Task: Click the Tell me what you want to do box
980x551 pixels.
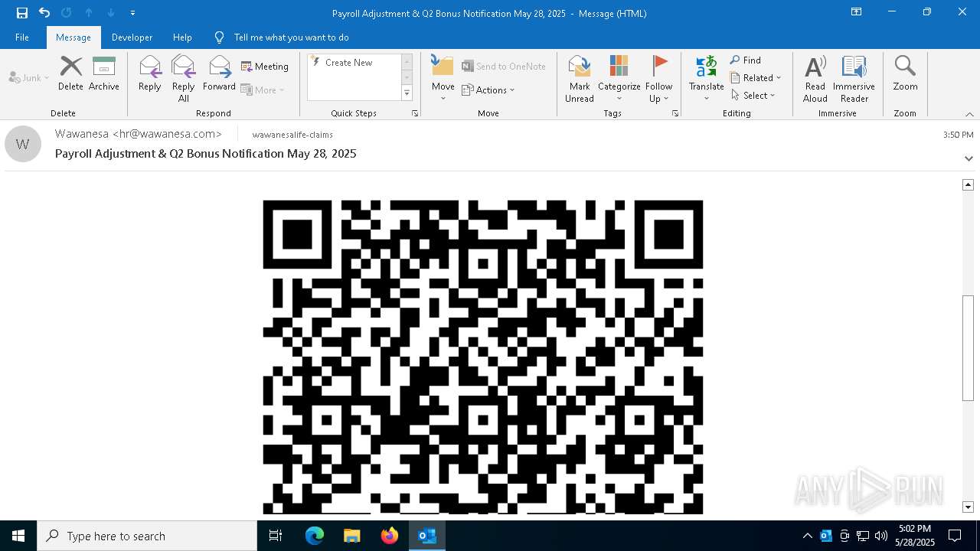Action: click(x=291, y=37)
